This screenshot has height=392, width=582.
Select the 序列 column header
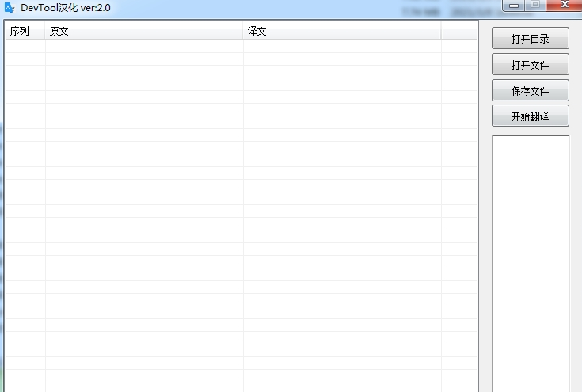[25, 31]
